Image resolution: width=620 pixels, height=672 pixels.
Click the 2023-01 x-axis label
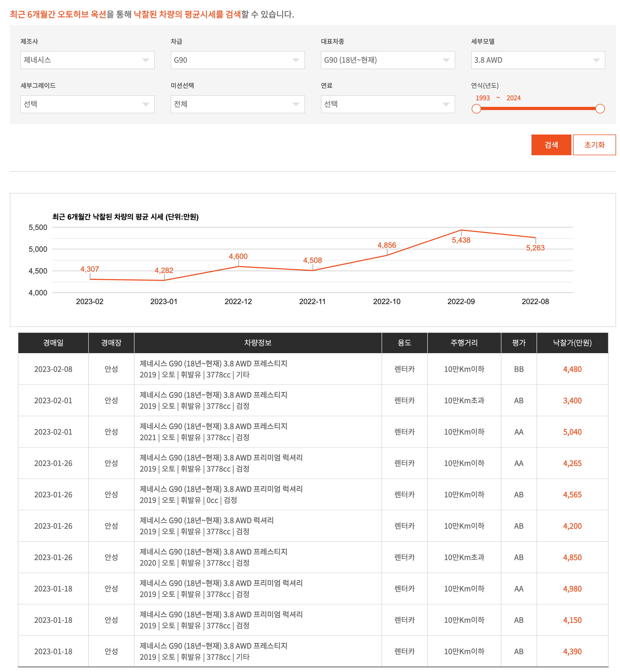click(x=164, y=301)
